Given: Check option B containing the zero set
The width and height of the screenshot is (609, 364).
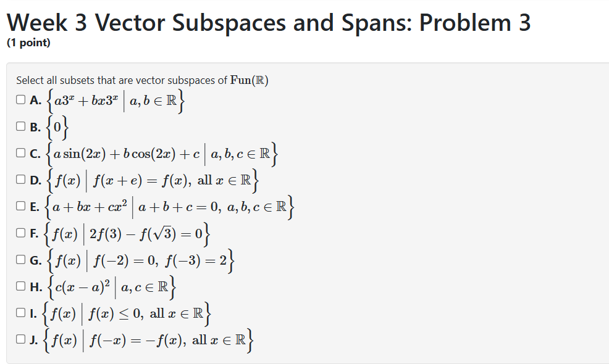Looking at the screenshot, I should (19, 126).
